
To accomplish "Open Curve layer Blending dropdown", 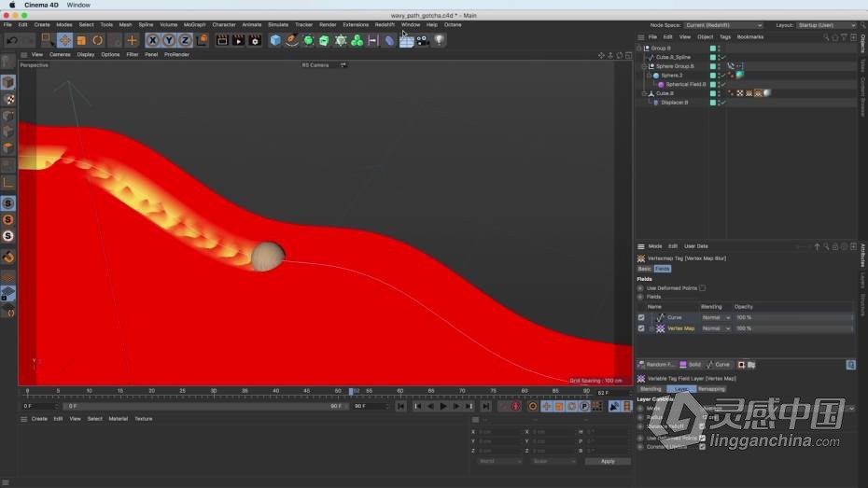I will click(716, 317).
